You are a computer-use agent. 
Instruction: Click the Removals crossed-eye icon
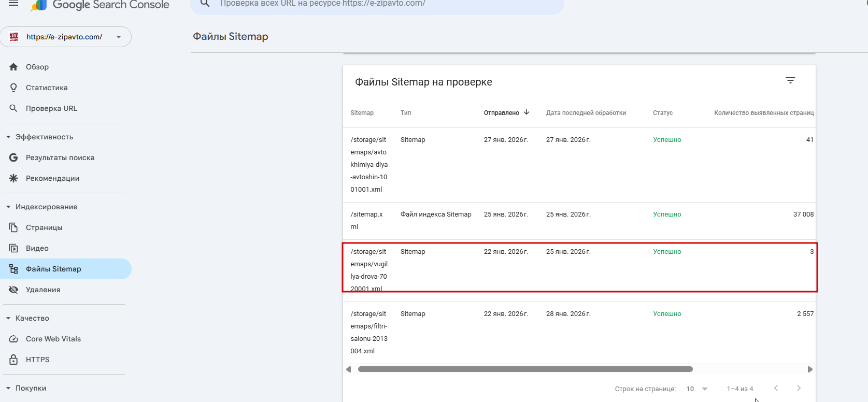tap(13, 290)
